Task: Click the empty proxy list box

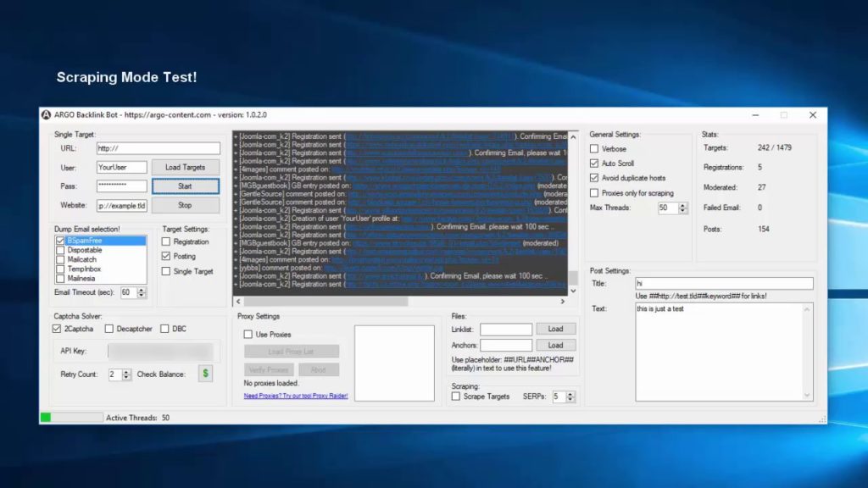Action: 394,363
